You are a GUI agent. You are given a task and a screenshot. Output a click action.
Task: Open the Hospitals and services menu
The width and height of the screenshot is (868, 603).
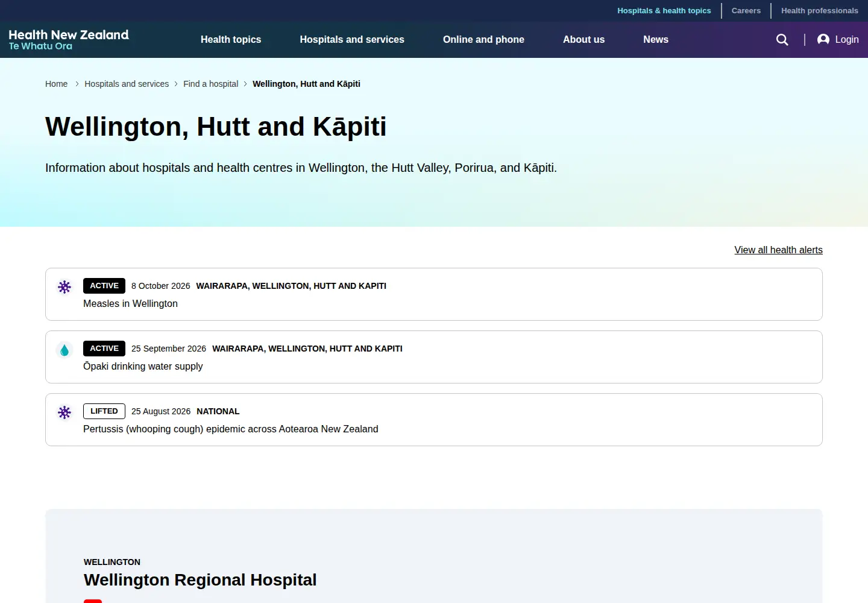coord(352,40)
